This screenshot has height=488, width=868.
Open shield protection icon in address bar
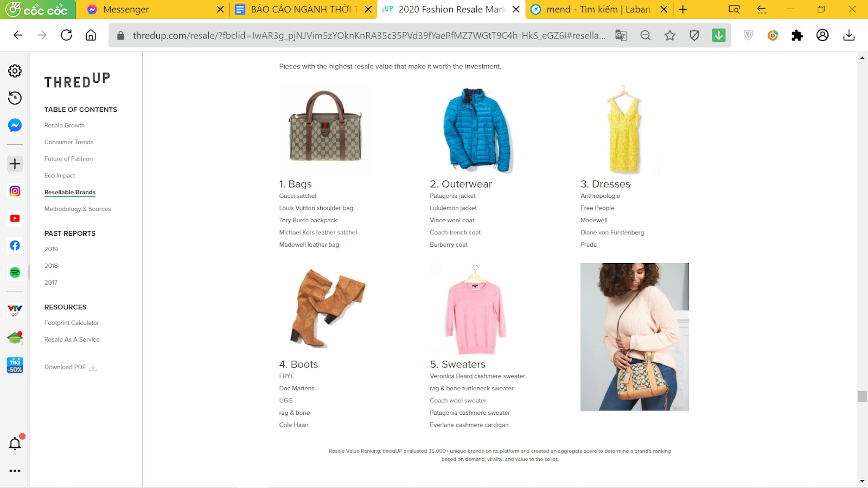[x=694, y=35]
